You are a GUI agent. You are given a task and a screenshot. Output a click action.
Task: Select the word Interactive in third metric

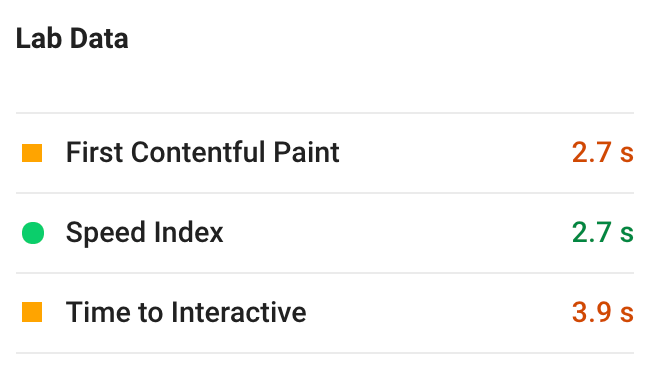click(238, 312)
